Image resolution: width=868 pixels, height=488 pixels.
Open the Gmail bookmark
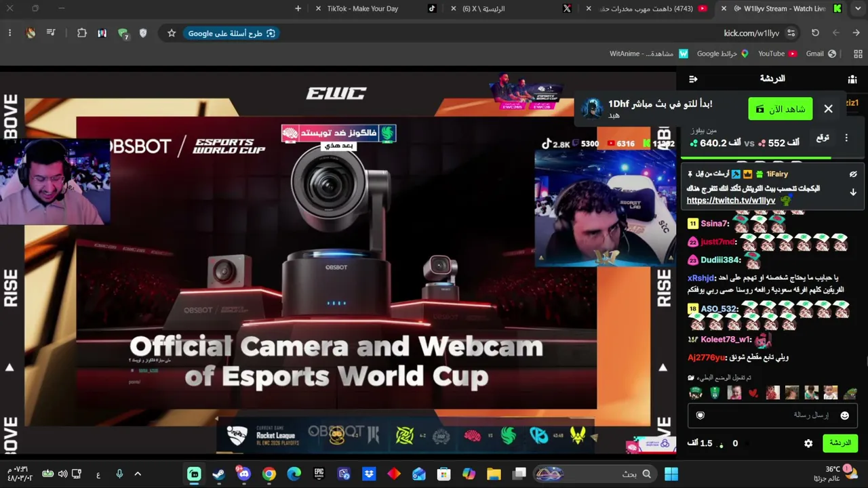[x=821, y=54]
